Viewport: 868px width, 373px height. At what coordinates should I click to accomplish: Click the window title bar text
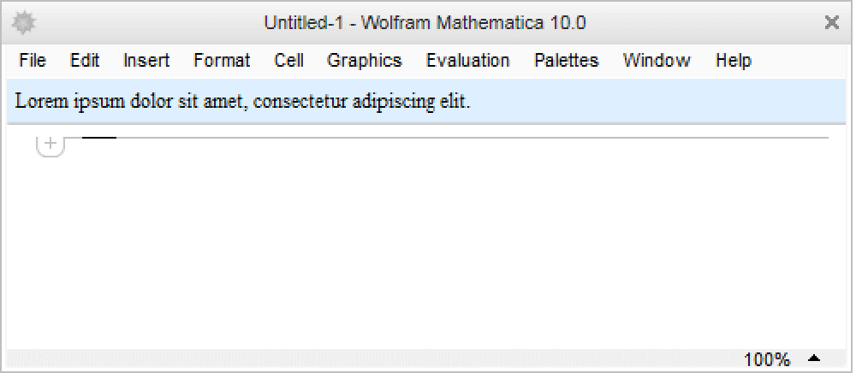tap(425, 23)
